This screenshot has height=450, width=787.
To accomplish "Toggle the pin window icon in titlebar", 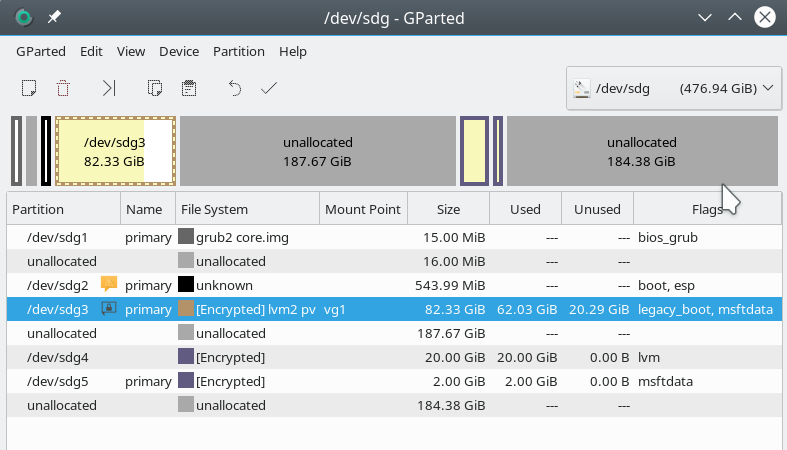I will click(x=54, y=18).
